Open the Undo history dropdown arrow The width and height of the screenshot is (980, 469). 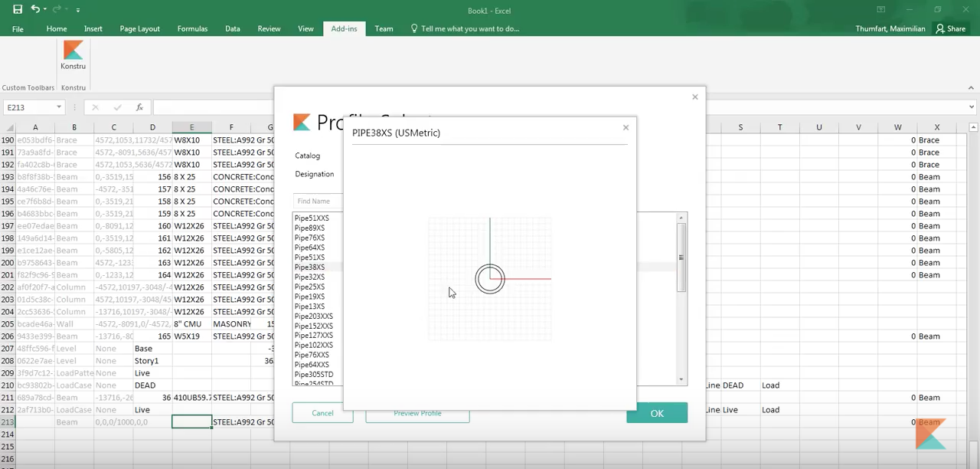click(44, 10)
